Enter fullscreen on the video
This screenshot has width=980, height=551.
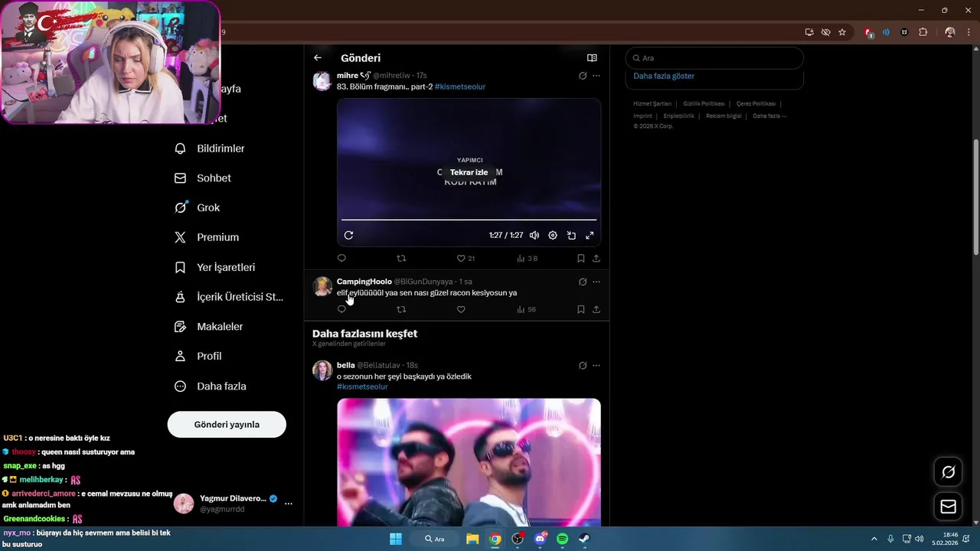(x=590, y=235)
